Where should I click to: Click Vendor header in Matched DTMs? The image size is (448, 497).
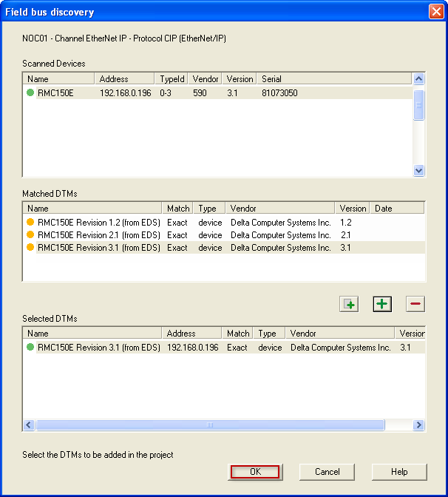click(280, 209)
